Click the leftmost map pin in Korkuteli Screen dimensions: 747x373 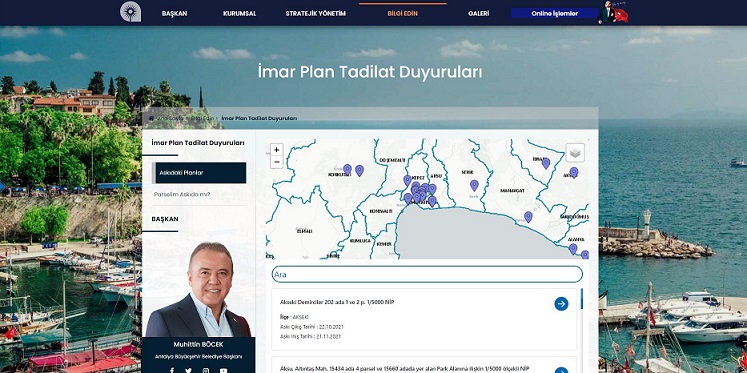[x=347, y=169]
